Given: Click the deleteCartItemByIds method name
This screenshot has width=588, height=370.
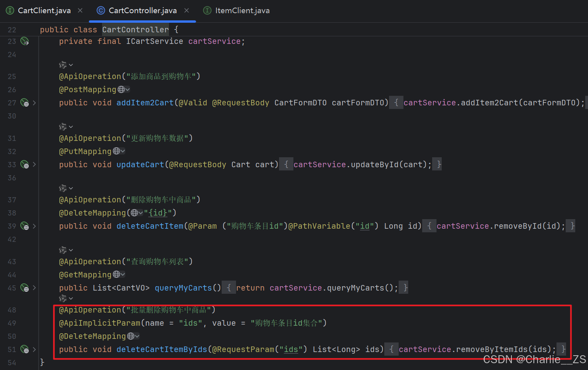Looking at the screenshot, I should pos(162,350).
